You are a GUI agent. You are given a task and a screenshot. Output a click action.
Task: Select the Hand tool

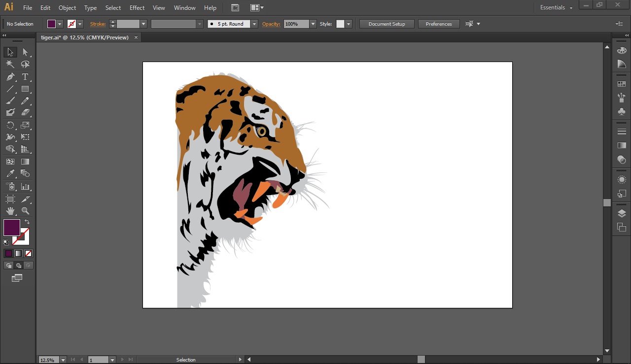pos(10,211)
